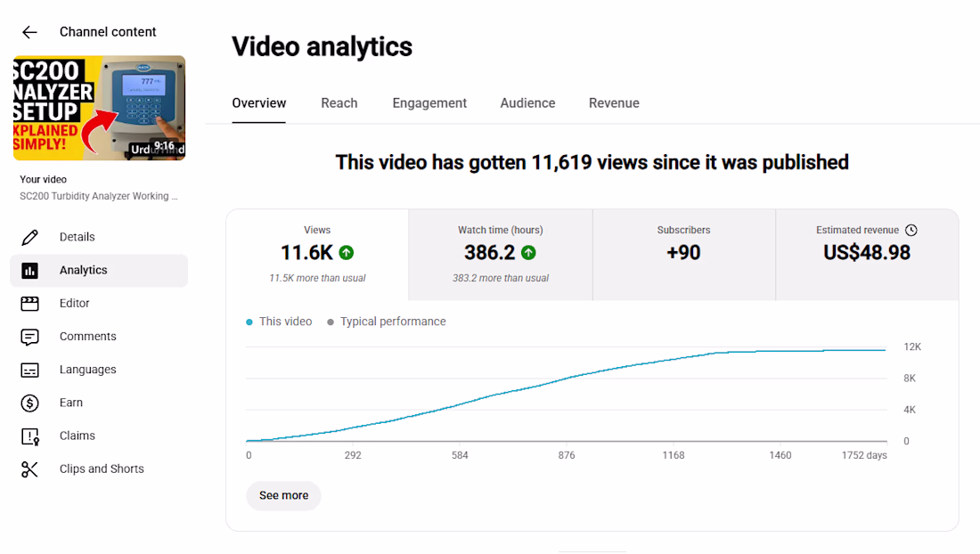Open the Audience tab
This screenshot has height=554, width=980.
pos(527,103)
